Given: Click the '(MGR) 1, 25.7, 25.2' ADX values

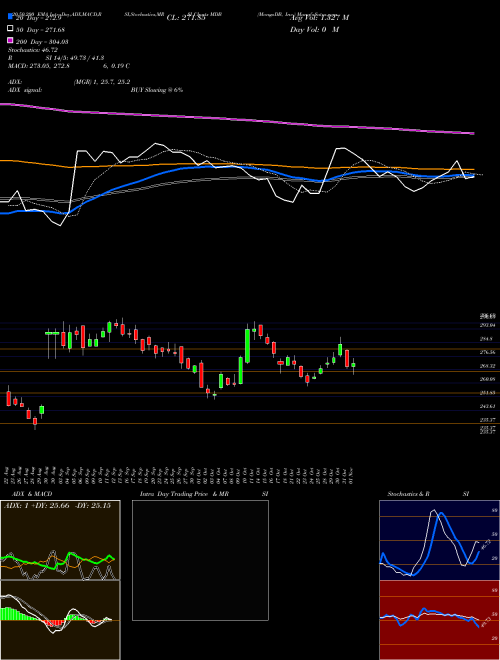Looking at the screenshot, I should pyautogui.click(x=101, y=82).
